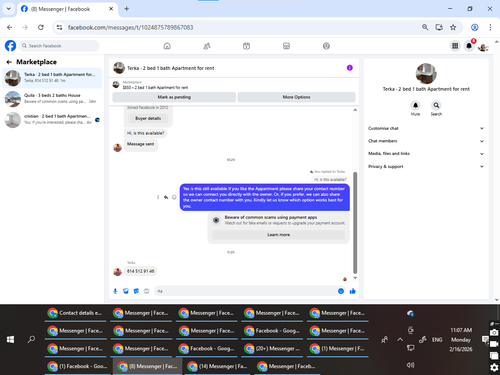
Task: Send a thumbs-up like
Action: [352, 291]
